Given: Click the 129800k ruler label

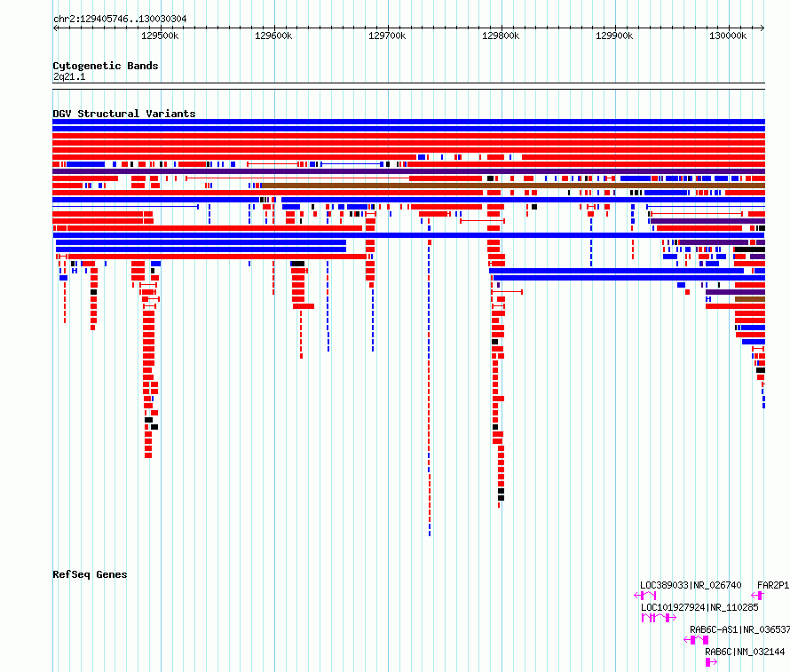Looking at the screenshot, I should pos(501,36).
